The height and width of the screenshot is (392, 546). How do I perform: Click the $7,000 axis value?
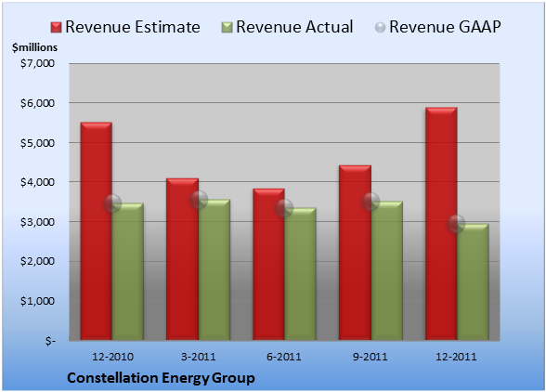coord(37,63)
